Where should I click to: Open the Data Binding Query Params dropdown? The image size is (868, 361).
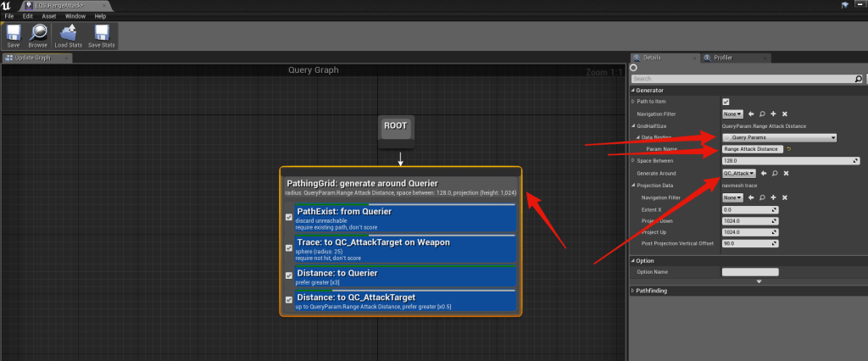pyautogui.click(x=779, y=137)
